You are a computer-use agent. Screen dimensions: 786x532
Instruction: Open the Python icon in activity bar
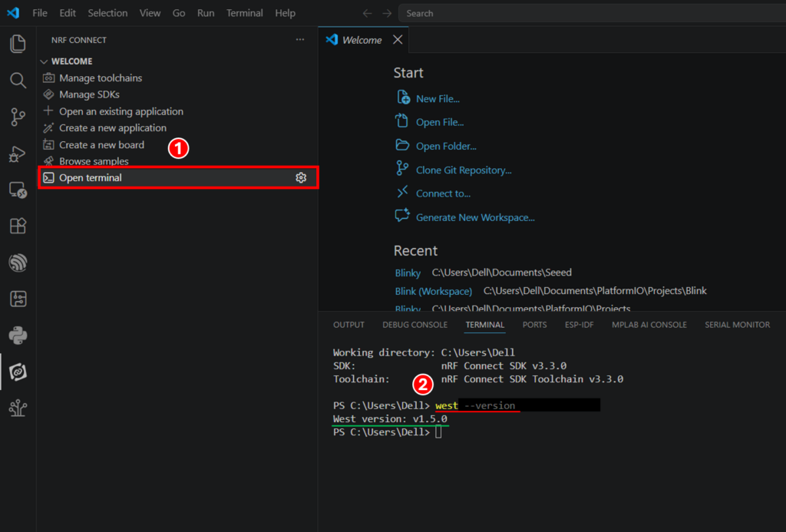[x=18, y=335]
